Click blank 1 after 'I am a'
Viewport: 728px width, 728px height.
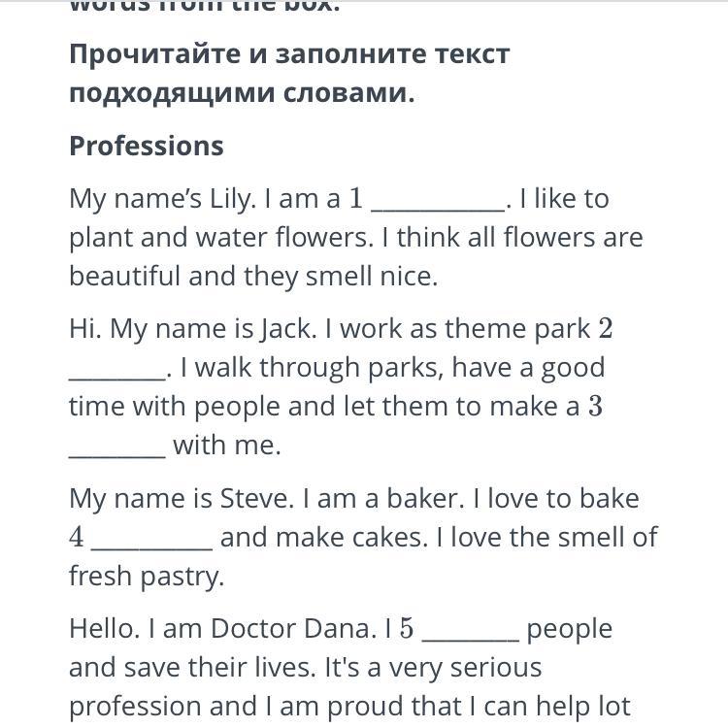(438, 202)
